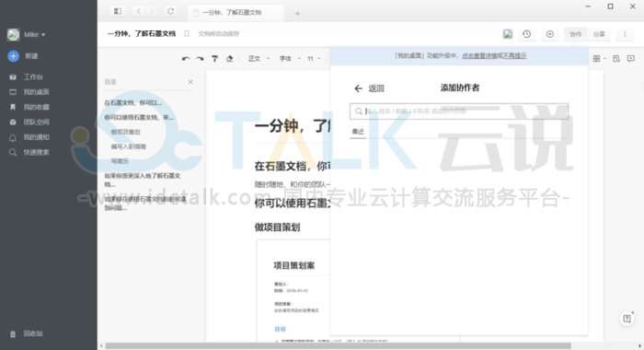Screen dimensions: 644x350
Task: Click the 不再提示 link in banner
Action: pyautogui.click(x=515, y=55)
